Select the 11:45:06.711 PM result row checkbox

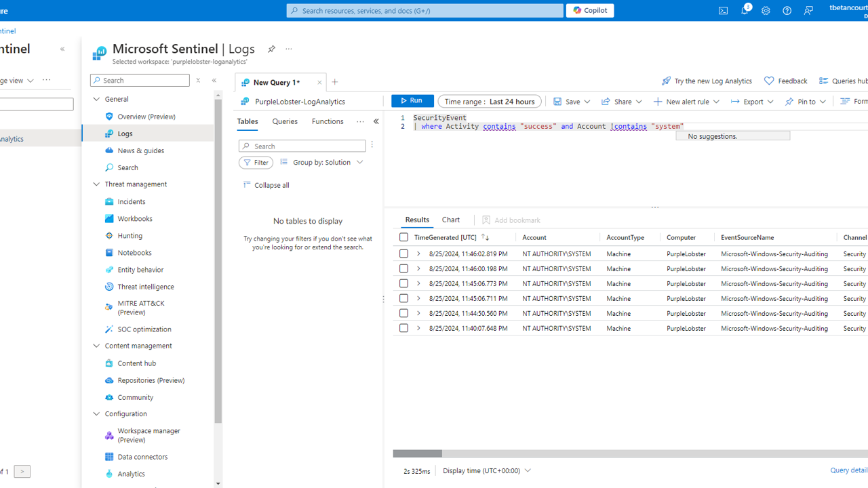click(x=403, y=298)
